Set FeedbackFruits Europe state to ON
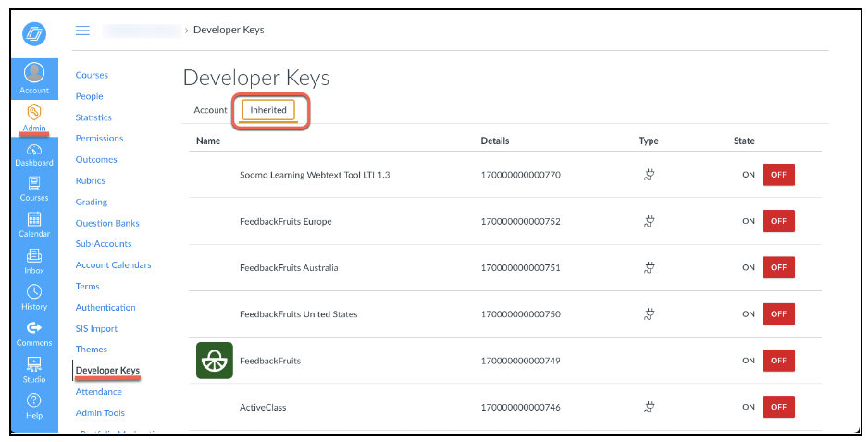 pyautogui.click(x=749, y=221)
